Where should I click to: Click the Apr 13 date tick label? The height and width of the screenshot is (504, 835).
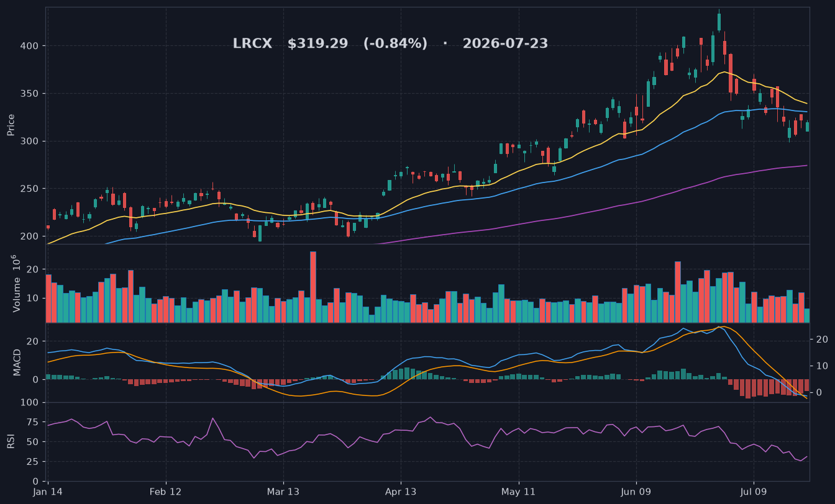pos(401,492)
